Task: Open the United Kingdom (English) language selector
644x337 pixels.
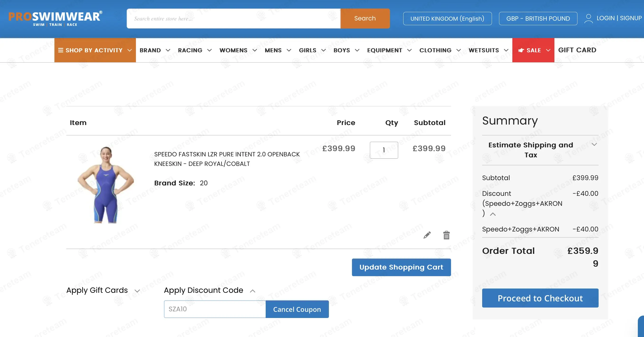Action: click(x=447, y=19)
